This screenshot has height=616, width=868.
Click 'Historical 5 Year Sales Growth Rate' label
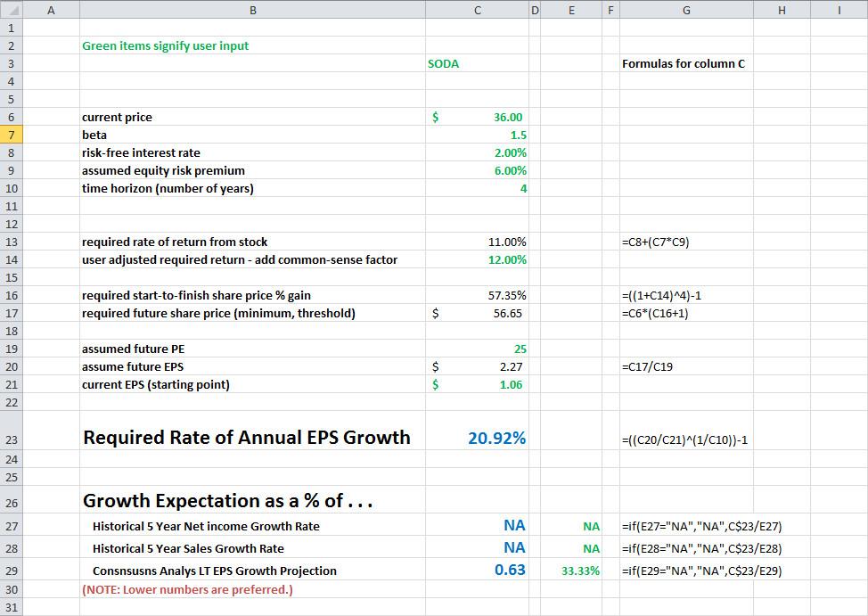188,548
